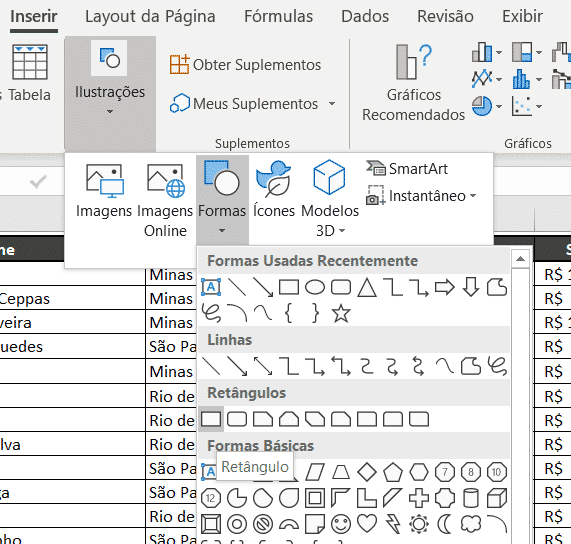Click Obter Suplementos
This screenshot has width=571, height=544.
coord(245,64)
